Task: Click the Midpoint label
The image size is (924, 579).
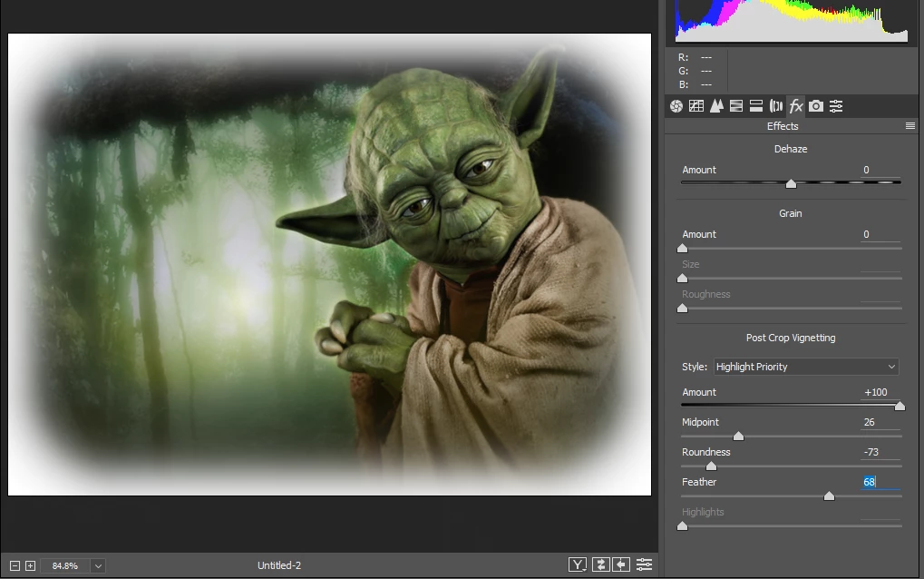Action: click(701, 422)
